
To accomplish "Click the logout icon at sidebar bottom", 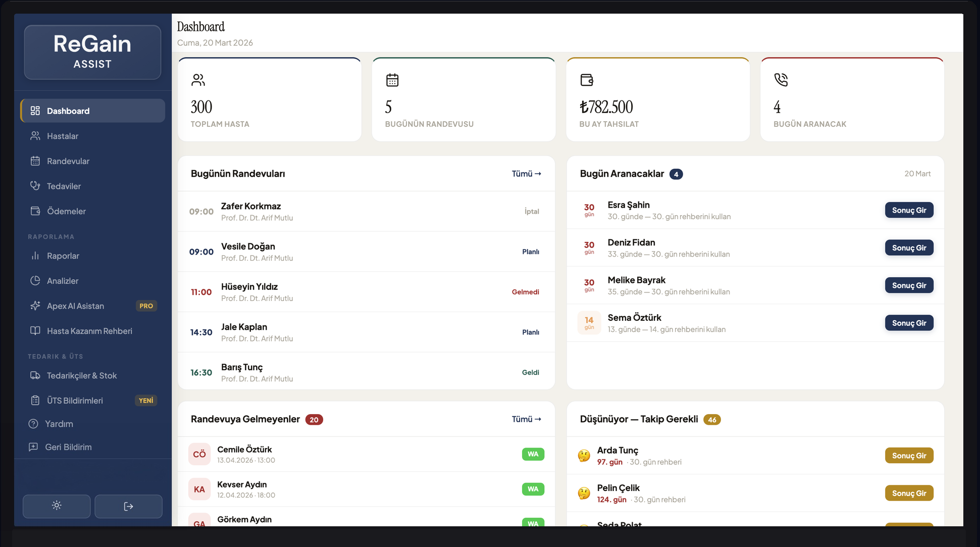I will [128, 506].
